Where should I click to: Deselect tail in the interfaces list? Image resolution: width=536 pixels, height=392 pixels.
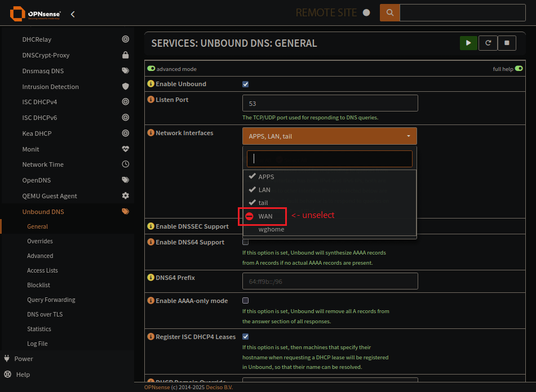tap(330, 203)
